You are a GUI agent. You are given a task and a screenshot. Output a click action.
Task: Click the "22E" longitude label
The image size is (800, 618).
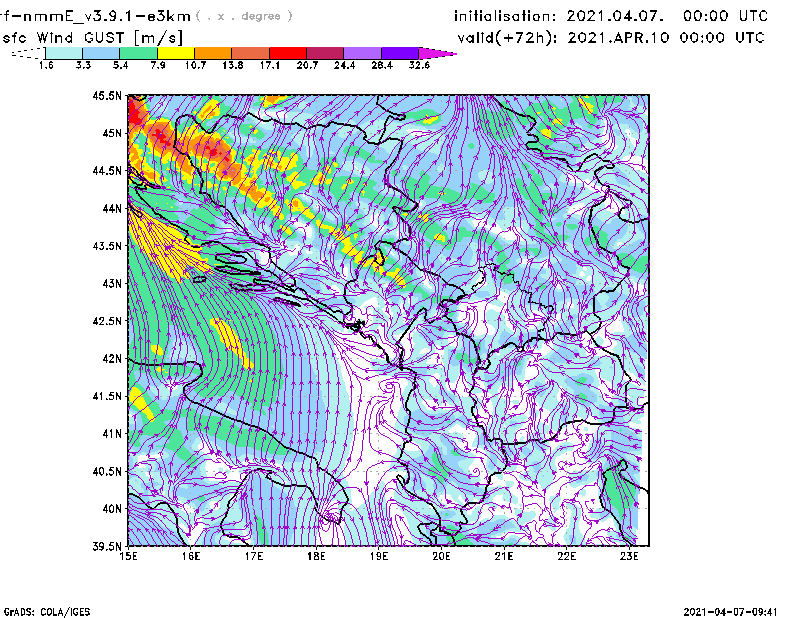tap(566, 556)
